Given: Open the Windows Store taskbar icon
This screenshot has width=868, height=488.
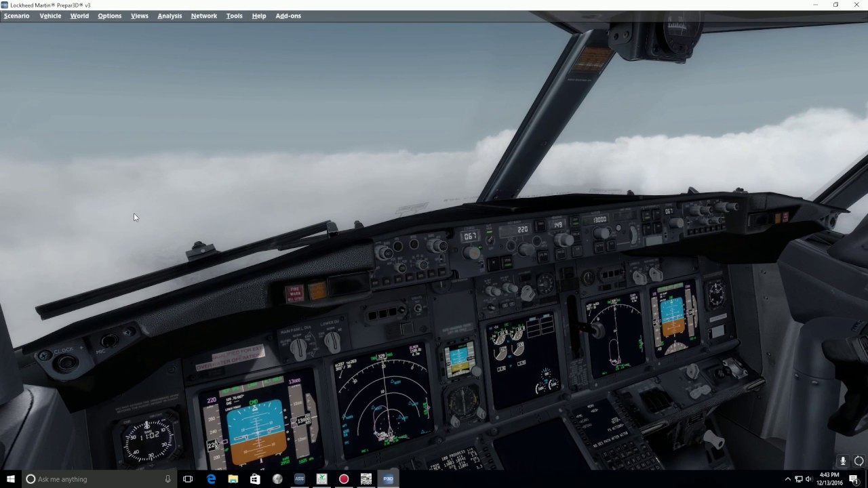Looking at the screenshot, I should pos(255,479).
